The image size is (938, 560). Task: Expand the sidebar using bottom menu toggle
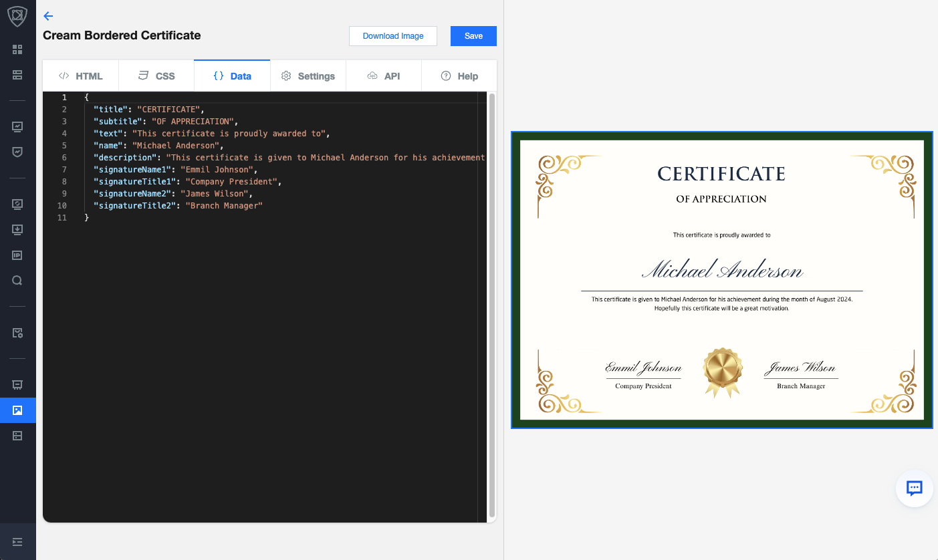pyautogui.click(x=17, y=541)
